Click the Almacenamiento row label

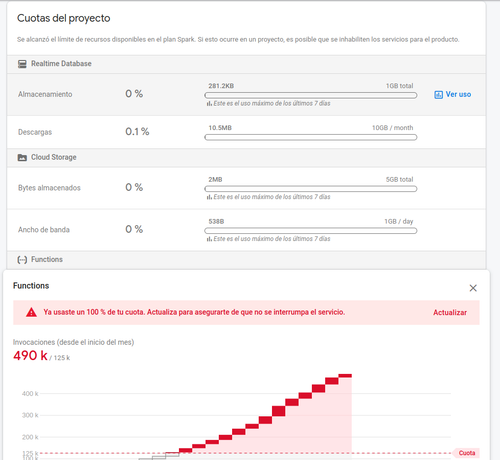pos(45,94)
